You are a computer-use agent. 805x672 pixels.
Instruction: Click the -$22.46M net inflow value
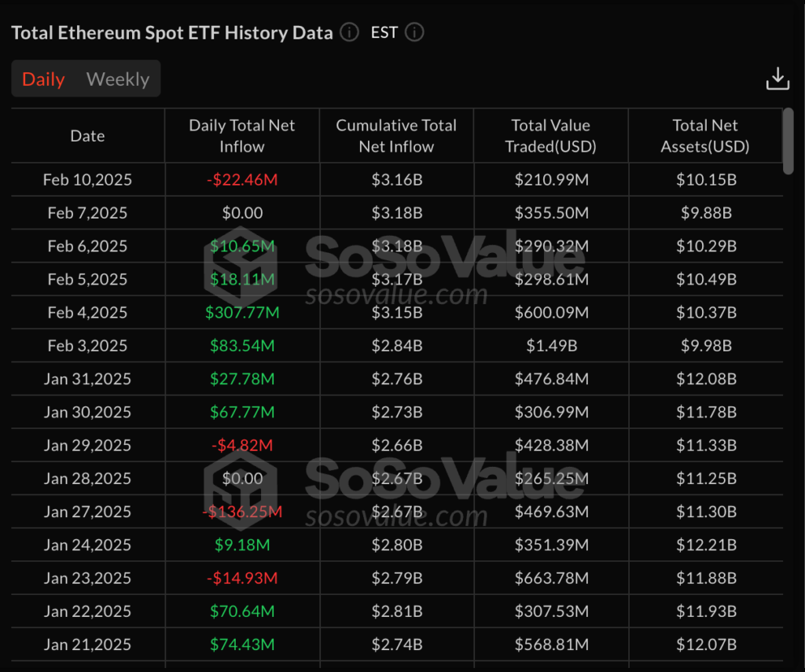[242, 180]
